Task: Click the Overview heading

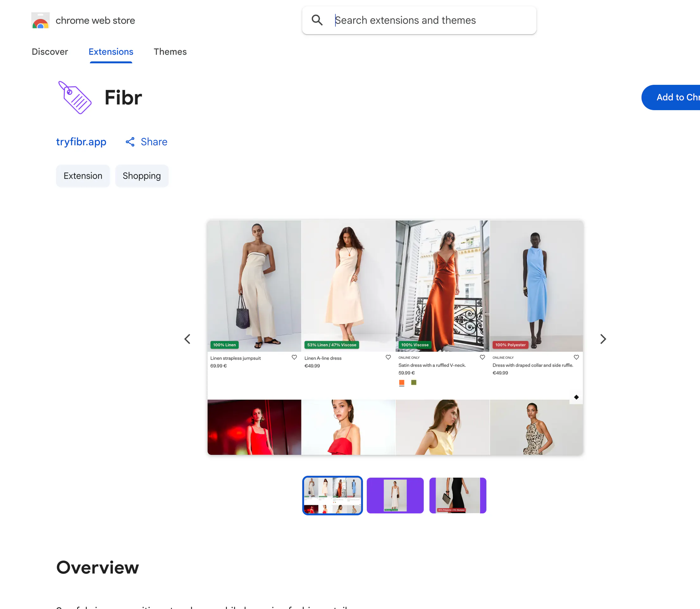Action: [x=97, y=567]
